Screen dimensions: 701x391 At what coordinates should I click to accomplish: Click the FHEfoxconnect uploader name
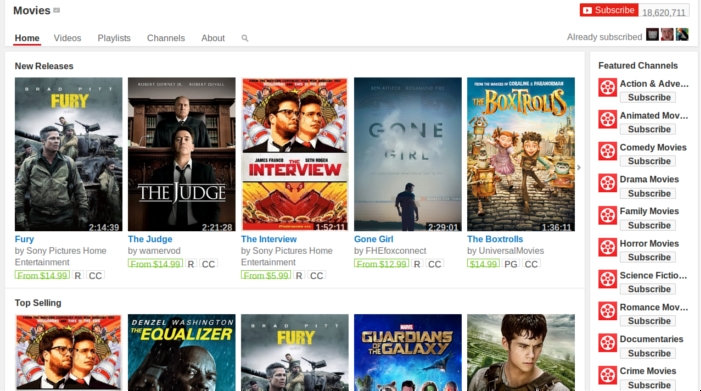click(395, 251)
